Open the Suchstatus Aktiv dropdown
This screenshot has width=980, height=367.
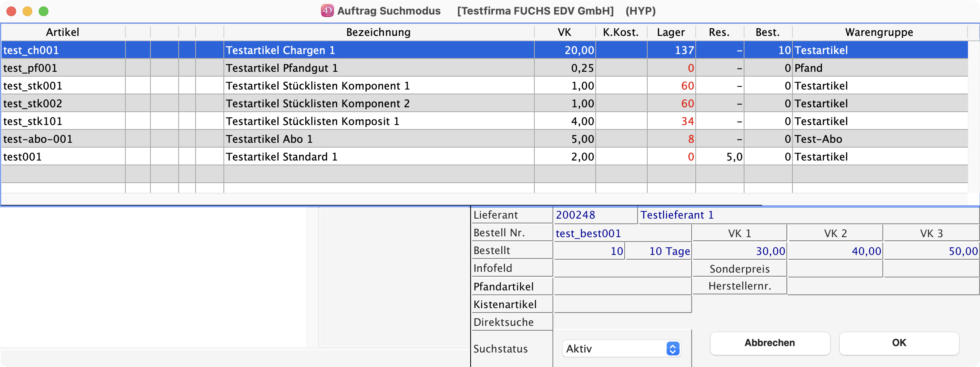click(x=621, y=348)
